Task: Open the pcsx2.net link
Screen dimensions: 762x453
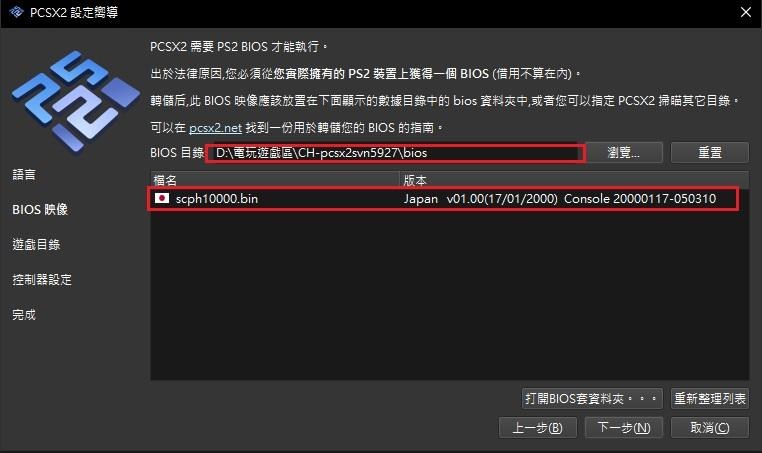Action: [x=215, y=128]
